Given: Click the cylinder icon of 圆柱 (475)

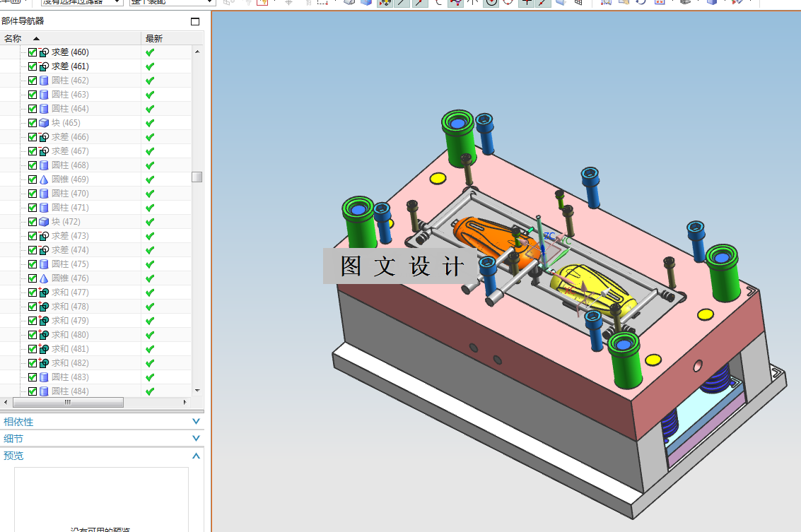Looking at the screenshot, I should tap(44, 264).
